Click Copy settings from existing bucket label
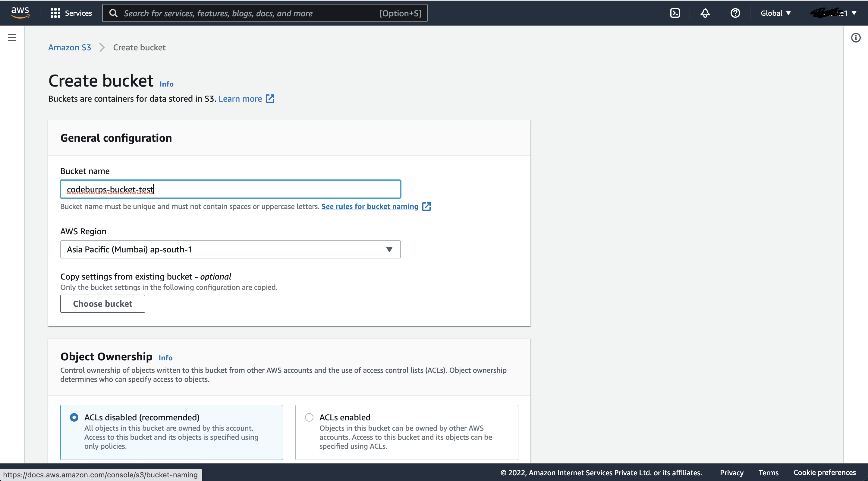 point(146,277)
